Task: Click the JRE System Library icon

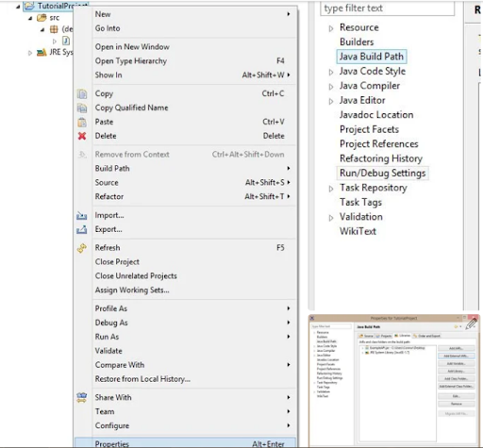Action: point(42,52)
